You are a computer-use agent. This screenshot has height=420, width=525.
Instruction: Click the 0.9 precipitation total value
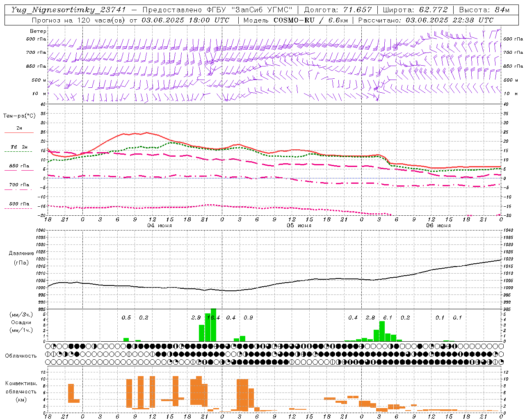(248, 317)
